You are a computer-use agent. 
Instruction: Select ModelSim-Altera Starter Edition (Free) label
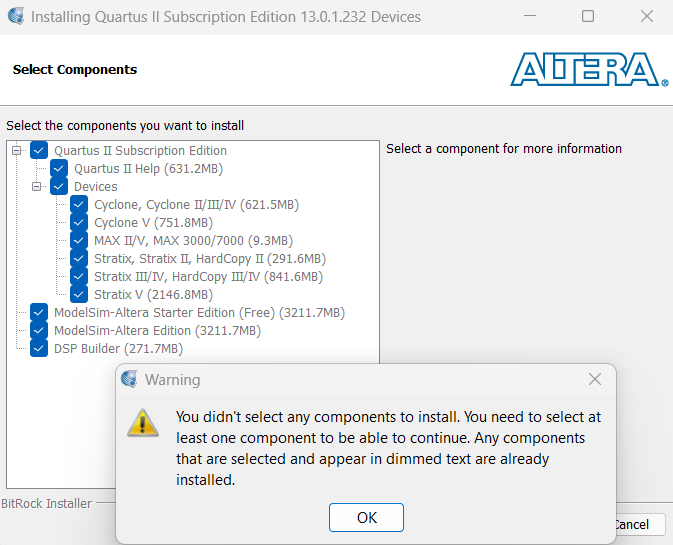(199, 312)
